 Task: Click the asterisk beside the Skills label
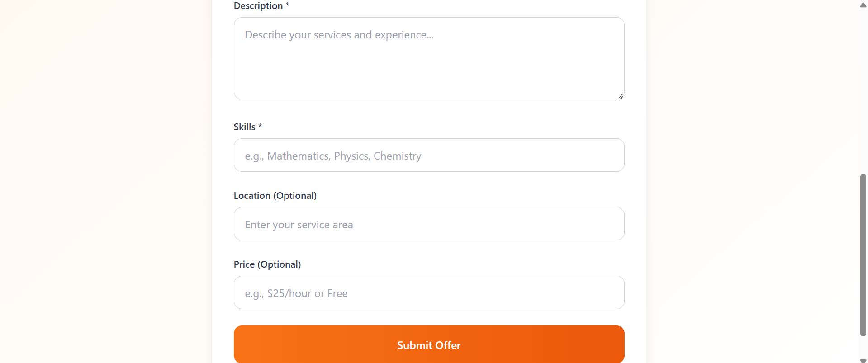click(x=260, y=126)
